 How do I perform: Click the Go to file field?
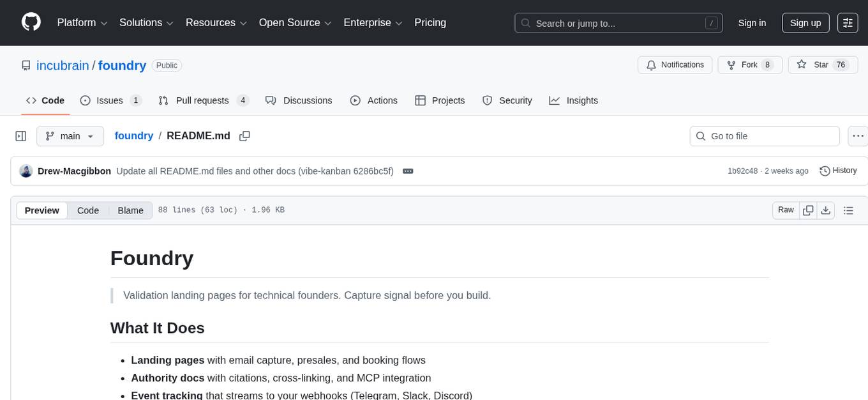tap(765, 136)
